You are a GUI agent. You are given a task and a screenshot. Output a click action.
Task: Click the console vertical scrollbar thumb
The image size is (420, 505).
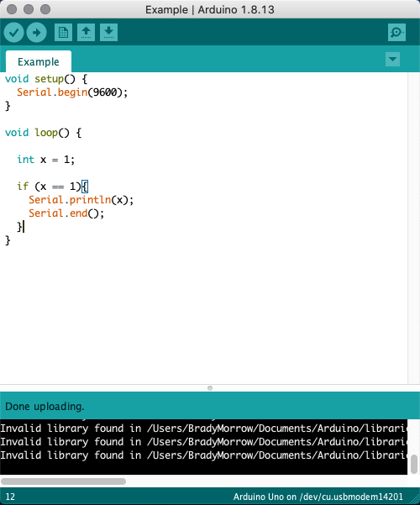click(414, 464)
